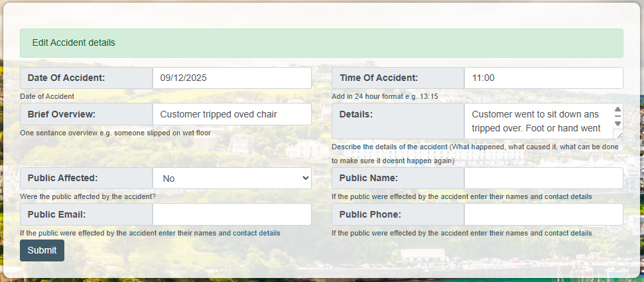The height and width of the screenshot is (282, 644).
Task: Click the Details textarea resize handle
Action: [619, 135]
